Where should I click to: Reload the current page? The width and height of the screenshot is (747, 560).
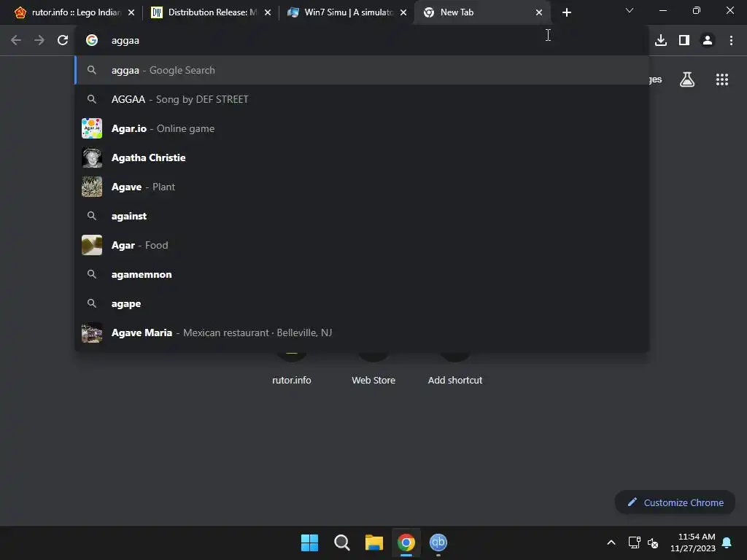tap(63, 41)
